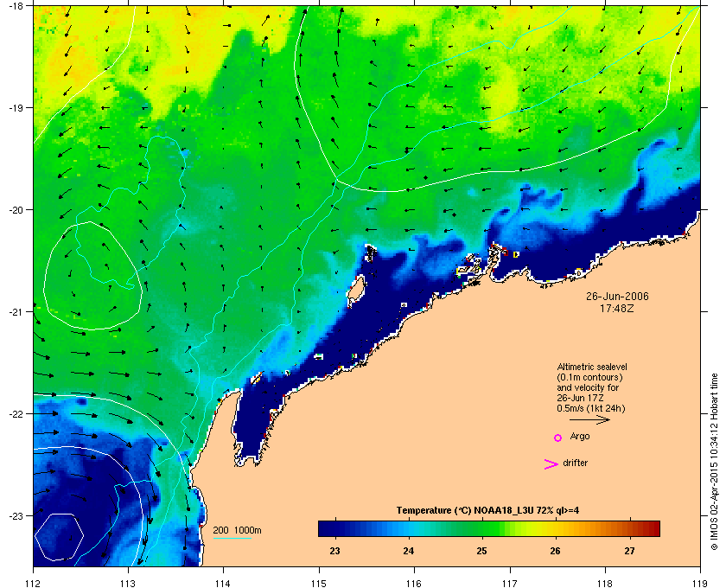Screen dimensions: 726x588
Task: Click the oval offshore island near 115.4E
Action: tap(356, 290)
